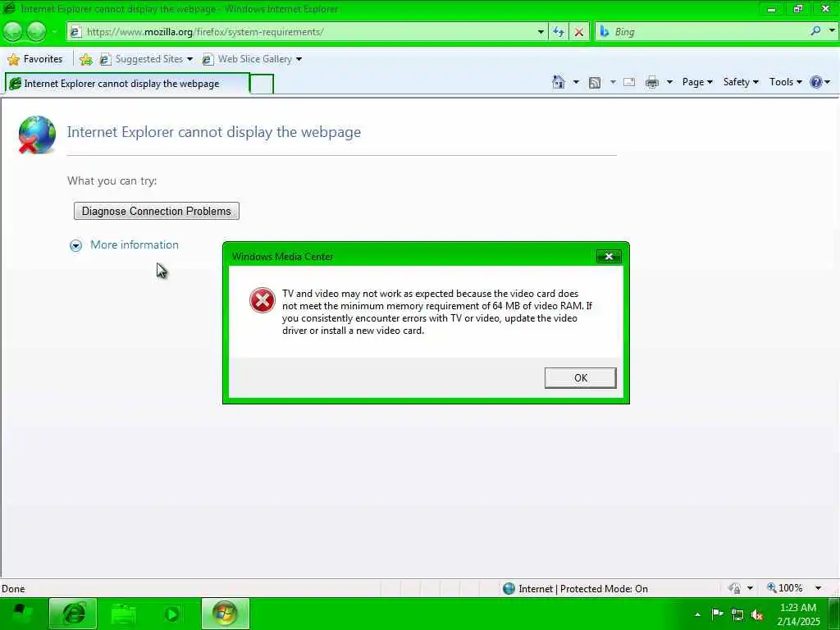This screenshot has height=630, width=840.
Task: Click Internet Explorer taskbar icon
Action: [73, 614]
